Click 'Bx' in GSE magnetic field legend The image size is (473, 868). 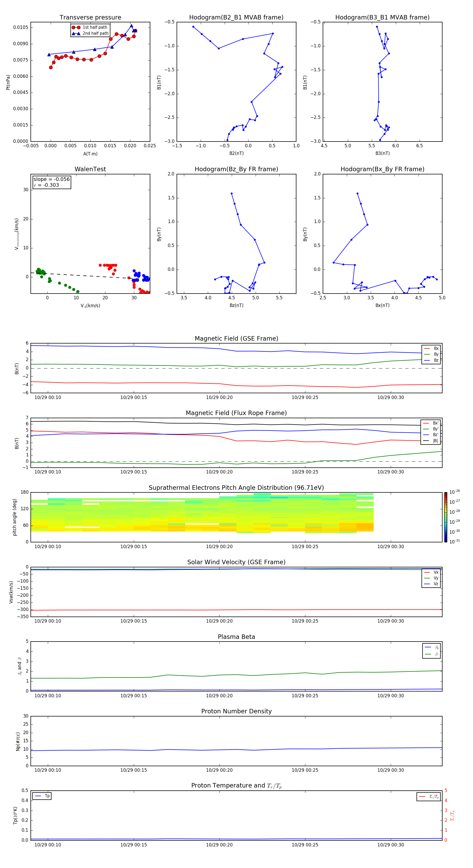[436, 349]
